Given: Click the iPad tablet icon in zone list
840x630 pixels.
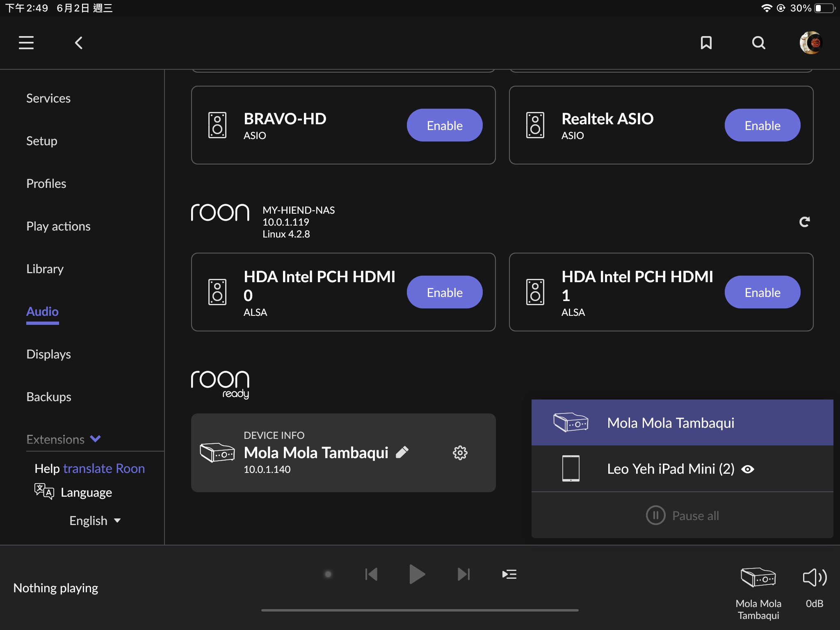Looking at the screenshot, I should pos(571,468).
